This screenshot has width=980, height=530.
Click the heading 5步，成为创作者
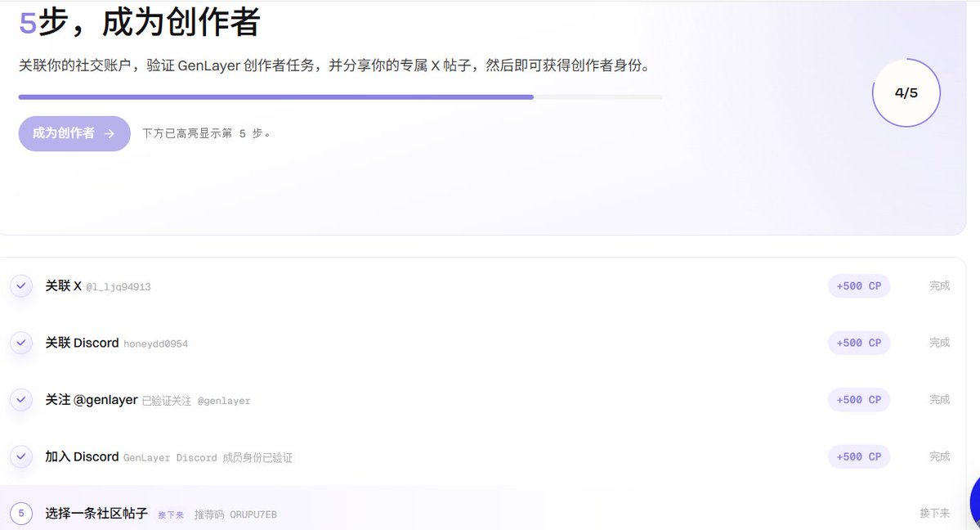[140, 23]
